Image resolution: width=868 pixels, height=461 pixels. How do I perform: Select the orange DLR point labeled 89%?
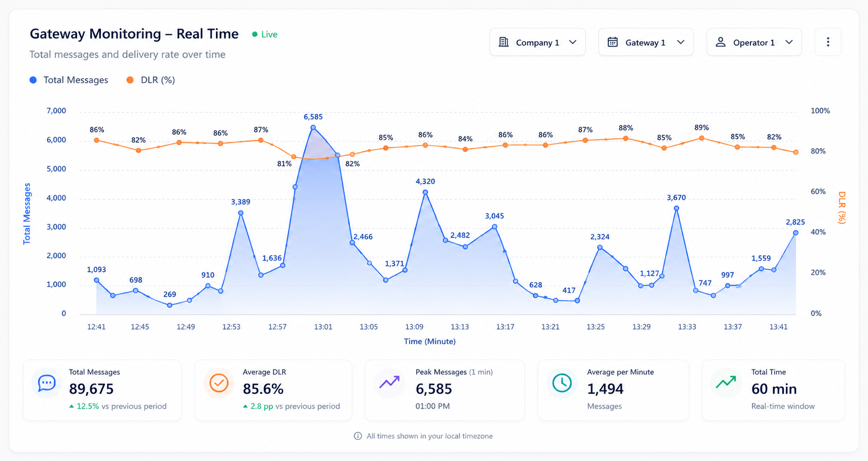point(702,138)
